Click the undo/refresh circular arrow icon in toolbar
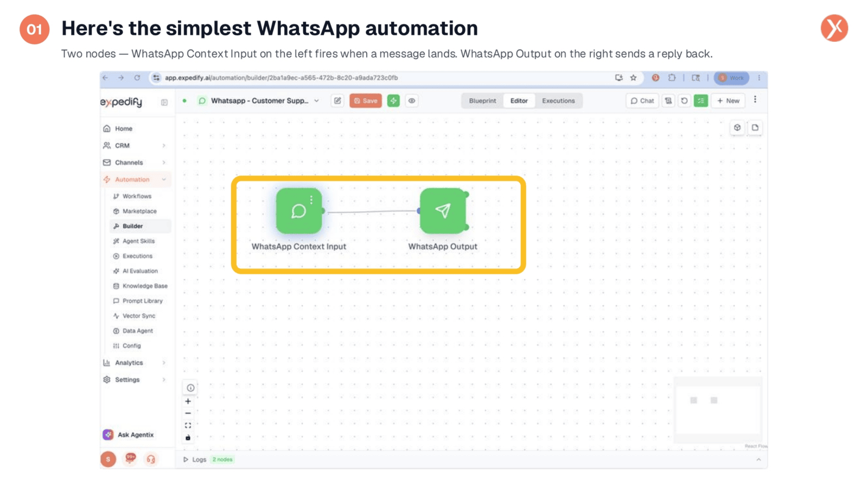 (x=684, y=101)
